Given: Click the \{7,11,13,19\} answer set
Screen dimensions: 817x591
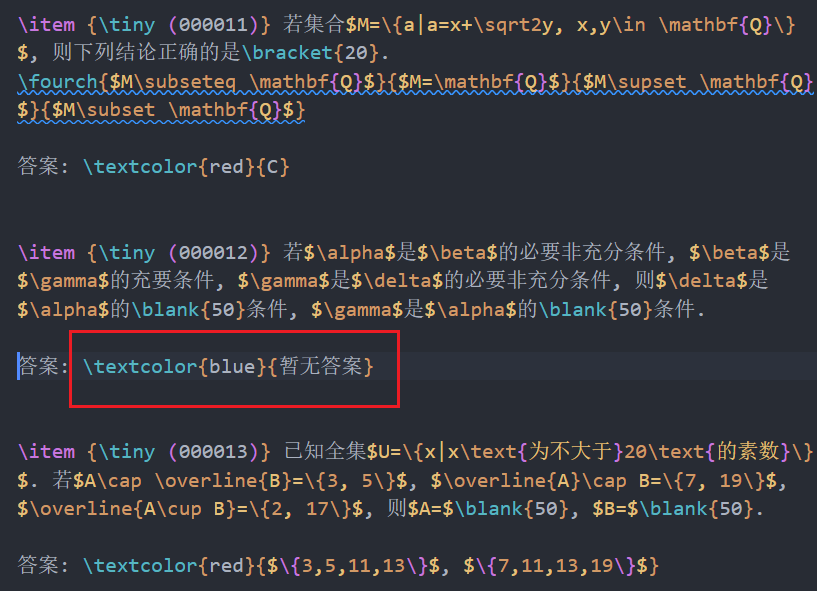Looking at the screenshot, I should (x=555, y=567).
